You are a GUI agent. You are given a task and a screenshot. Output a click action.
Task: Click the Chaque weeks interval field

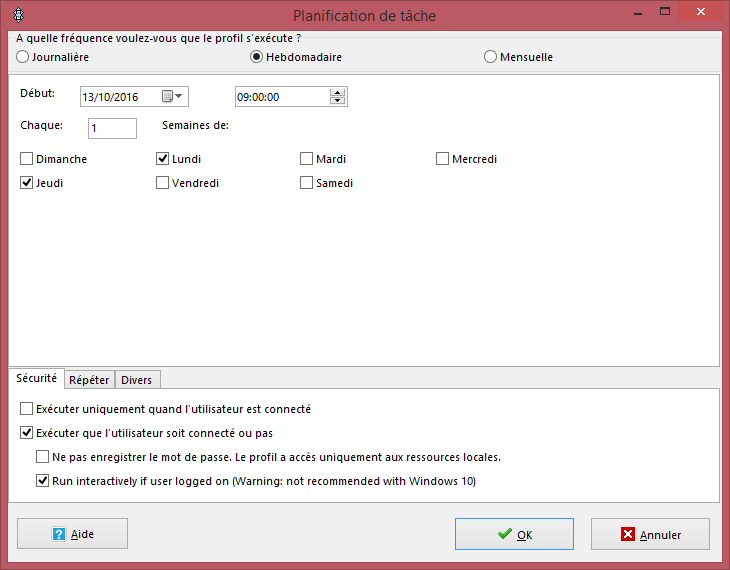point(112,128)
